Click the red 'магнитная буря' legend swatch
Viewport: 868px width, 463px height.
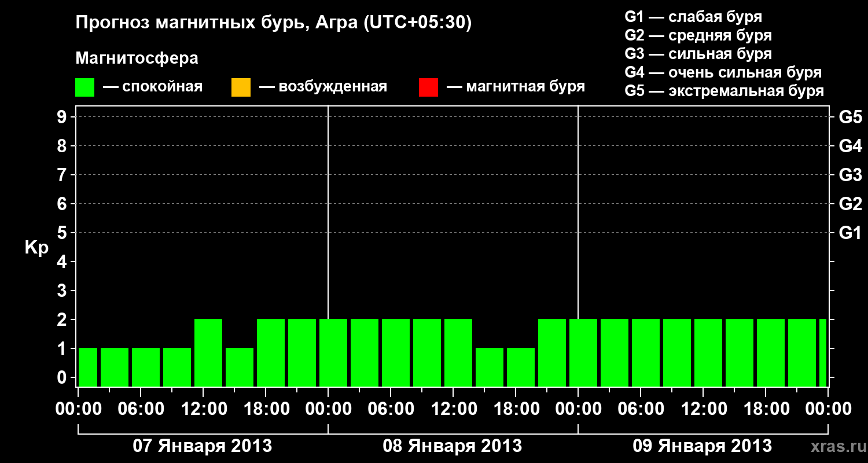[428, 87]
